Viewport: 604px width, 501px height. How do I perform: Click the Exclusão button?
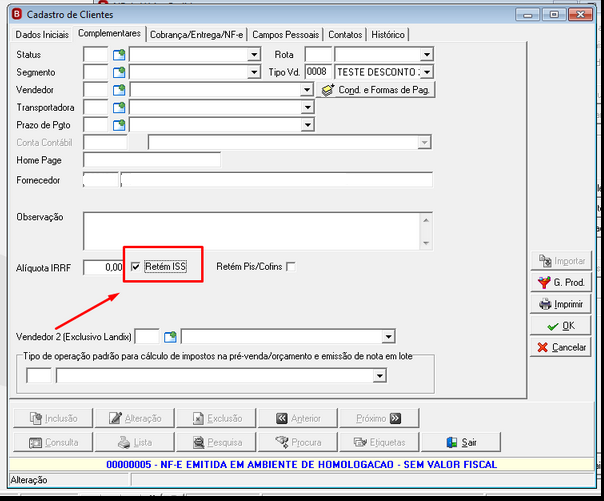click(x=216, y=418)
